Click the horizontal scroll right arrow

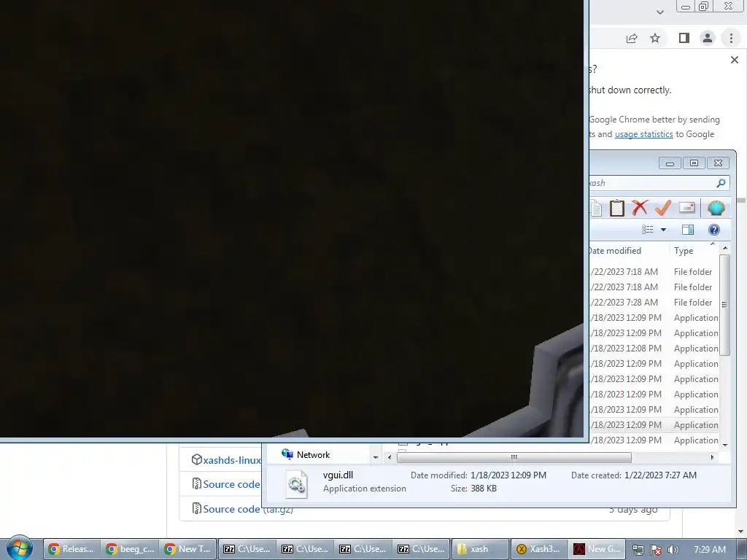click(712, 457)
